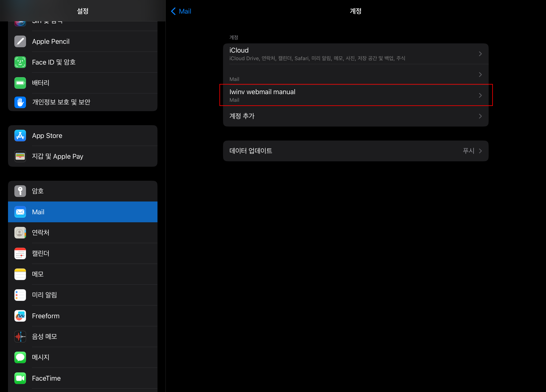Tap the iCloud Drive services subtitle text
546x392 pixels.
317,58
